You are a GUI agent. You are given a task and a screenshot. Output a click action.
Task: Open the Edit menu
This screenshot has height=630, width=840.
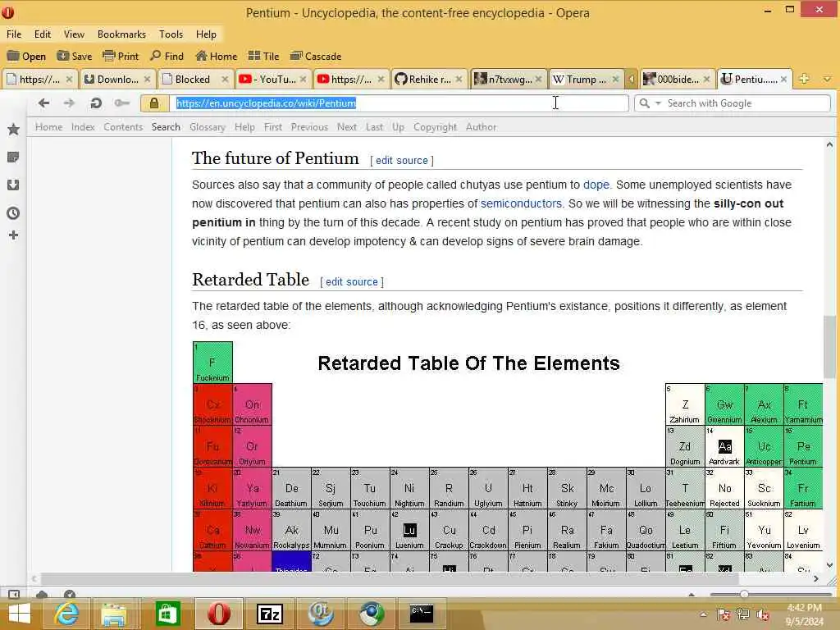(x=43, y=34)
